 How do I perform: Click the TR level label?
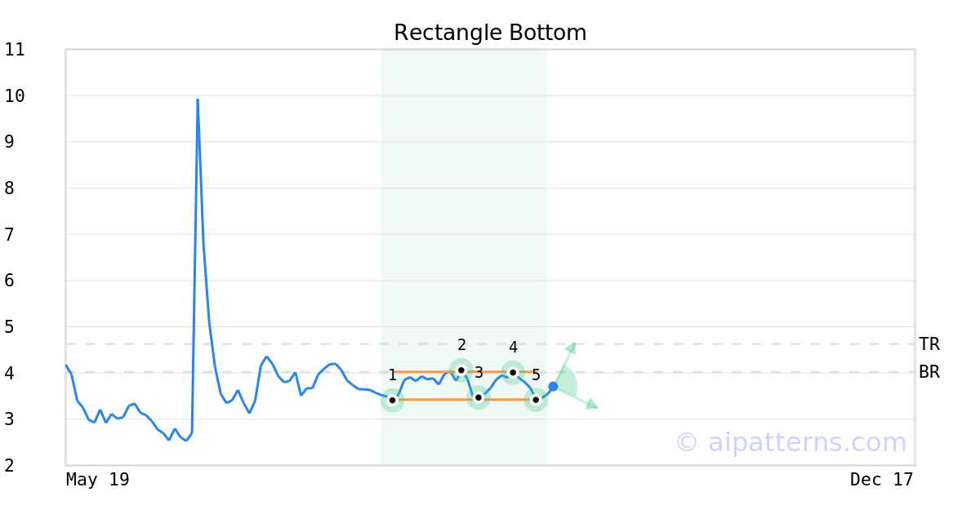pyautogui.click(x=929, y=344)
